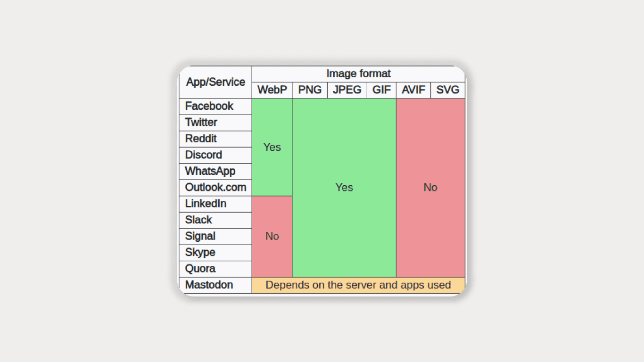Image resolution: width=644 pixels, height=362 pixels.
Task: Click the No cell spanning AVIF and SVG
Action: tap(430, 188)
